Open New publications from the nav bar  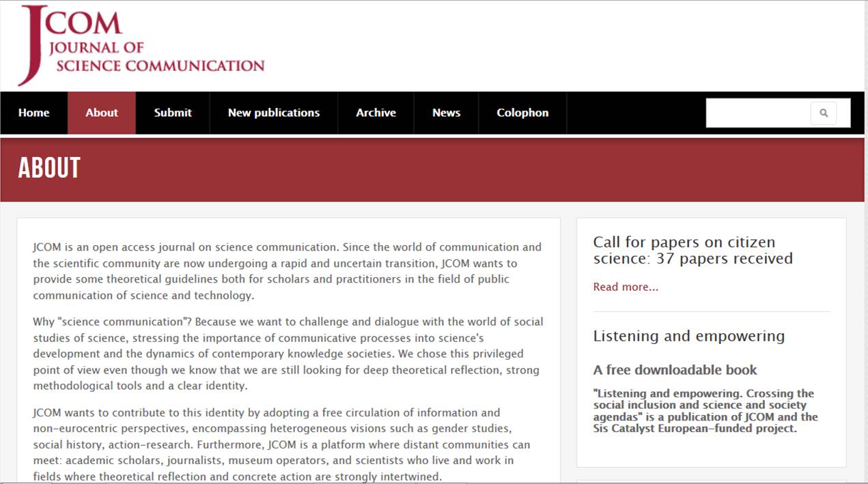pos(273,113)
